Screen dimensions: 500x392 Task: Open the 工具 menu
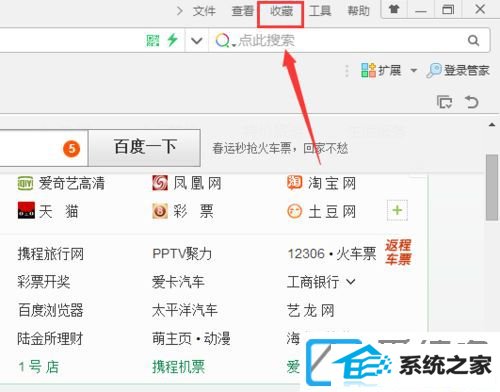pyautogui.click(x=320, y=11)
